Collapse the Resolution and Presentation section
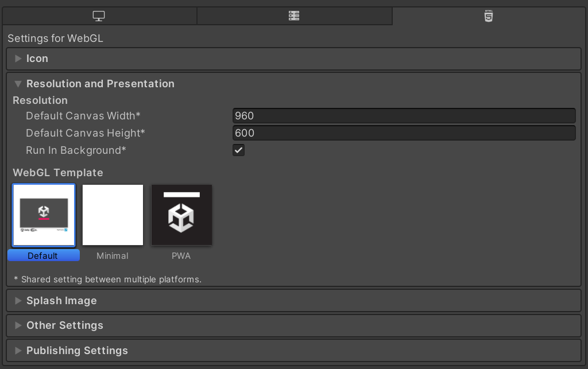Viewport: 588px width, 369px height. (293, 84)
